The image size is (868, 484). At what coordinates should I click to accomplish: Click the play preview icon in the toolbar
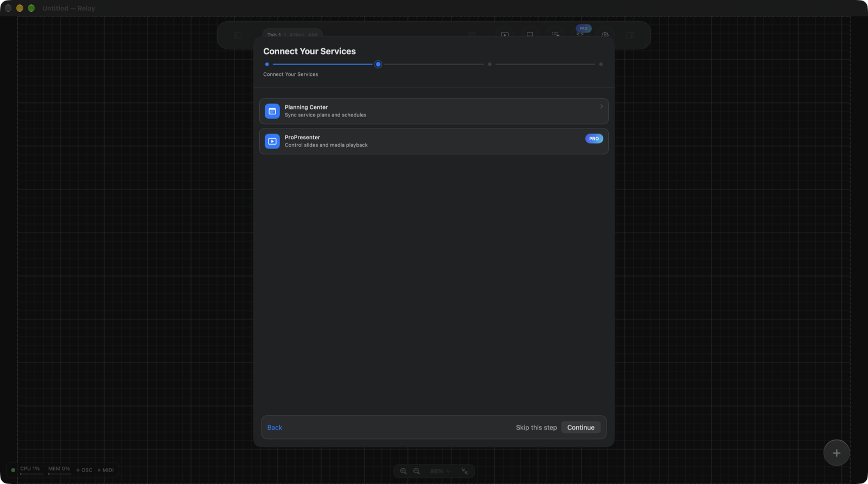(505, 35)
